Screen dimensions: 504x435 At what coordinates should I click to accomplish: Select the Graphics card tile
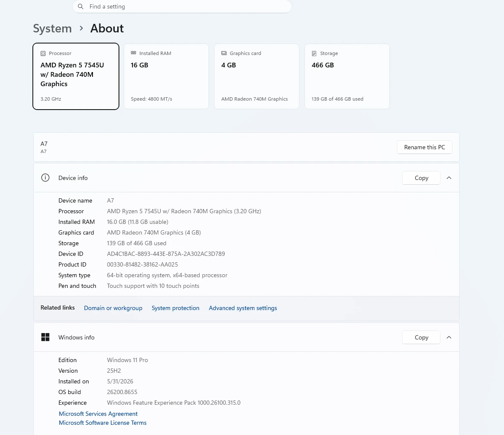click(257, 76)
